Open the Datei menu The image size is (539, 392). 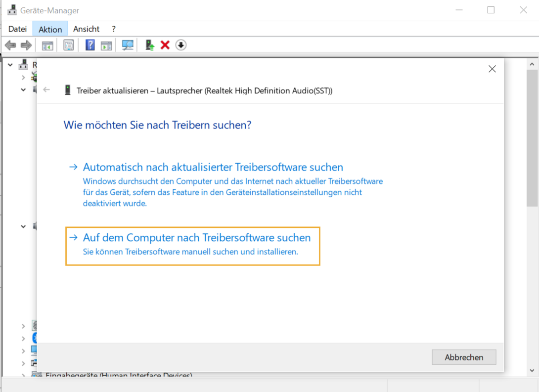coord(17,29)
